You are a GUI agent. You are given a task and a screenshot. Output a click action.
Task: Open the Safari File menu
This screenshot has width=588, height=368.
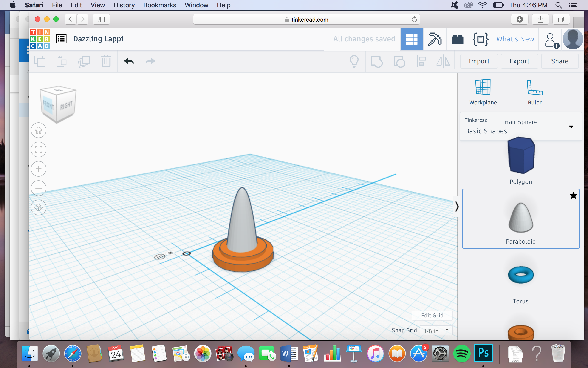[57, 5]
